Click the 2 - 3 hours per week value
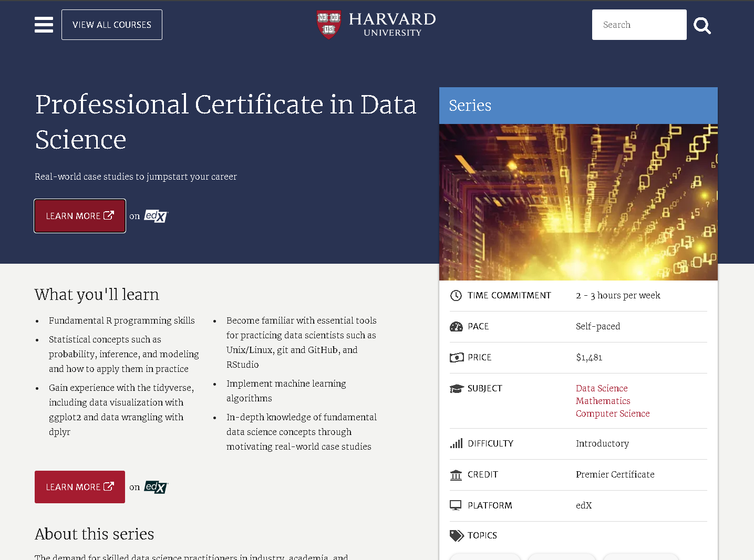 point(618,295)
